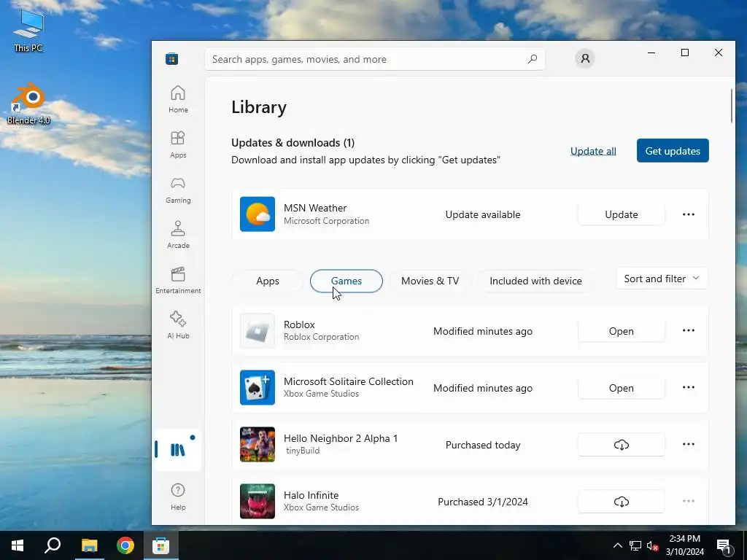The height and width of the screenshot is (560, 747).
Task: Click the Microsoft Store logo icon
Action: [172, 59]
